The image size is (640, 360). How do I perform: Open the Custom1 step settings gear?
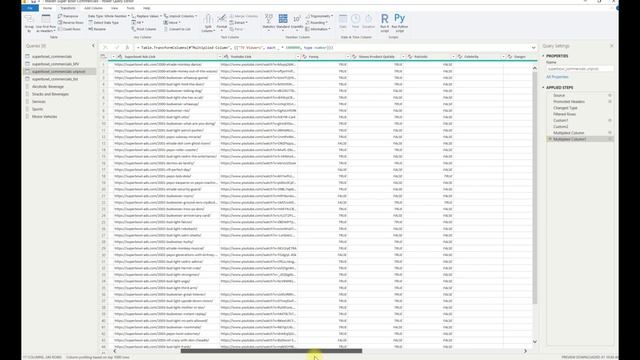coord(610,120)
